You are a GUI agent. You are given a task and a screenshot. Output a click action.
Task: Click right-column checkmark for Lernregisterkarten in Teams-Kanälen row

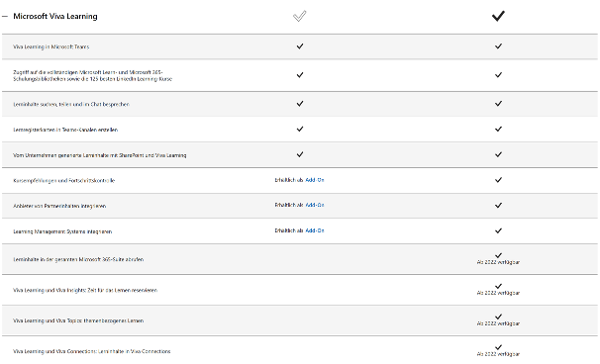[x=498, y=130]
